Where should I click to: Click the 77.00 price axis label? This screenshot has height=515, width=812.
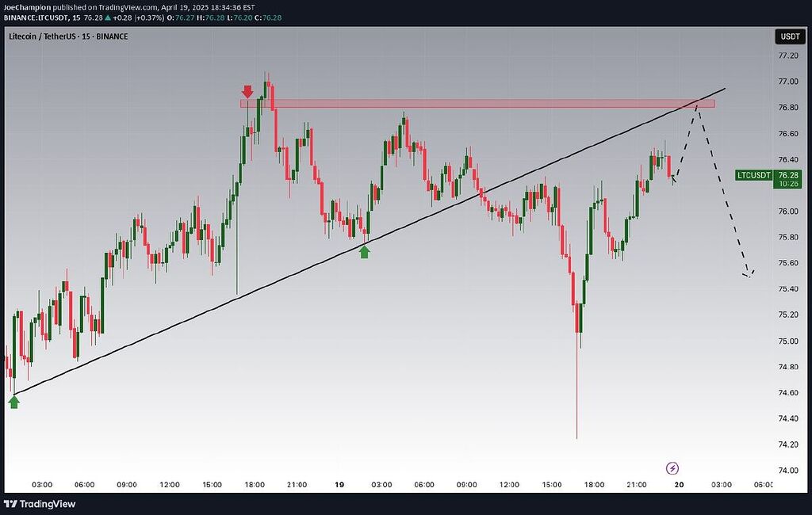pos(787,82)
